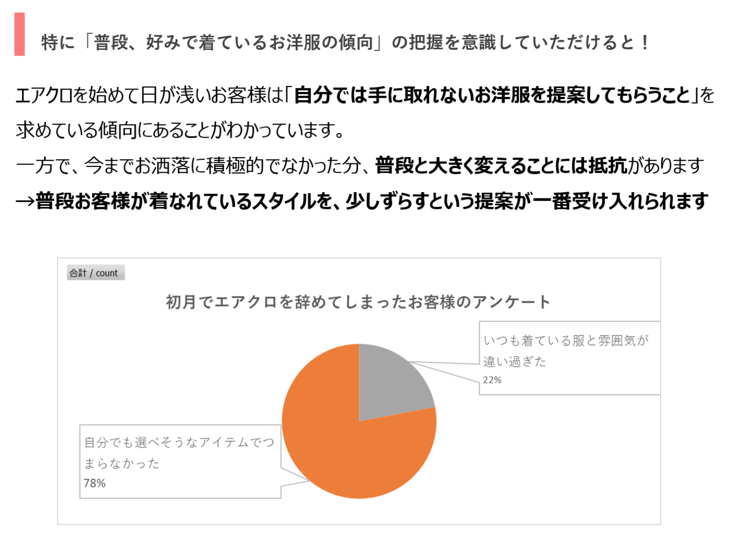Click bold text "少しずらすという提案が一番受け入れられます"
This screenshot has height=555, width=756.
tap(526, 202)
